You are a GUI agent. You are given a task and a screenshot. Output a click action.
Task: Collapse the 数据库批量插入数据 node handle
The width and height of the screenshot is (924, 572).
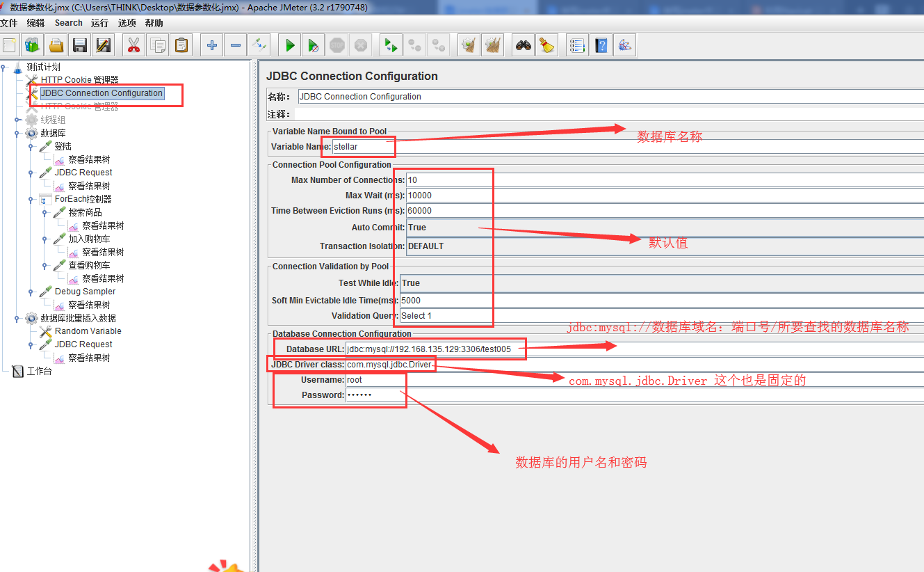tap(17, 318)
